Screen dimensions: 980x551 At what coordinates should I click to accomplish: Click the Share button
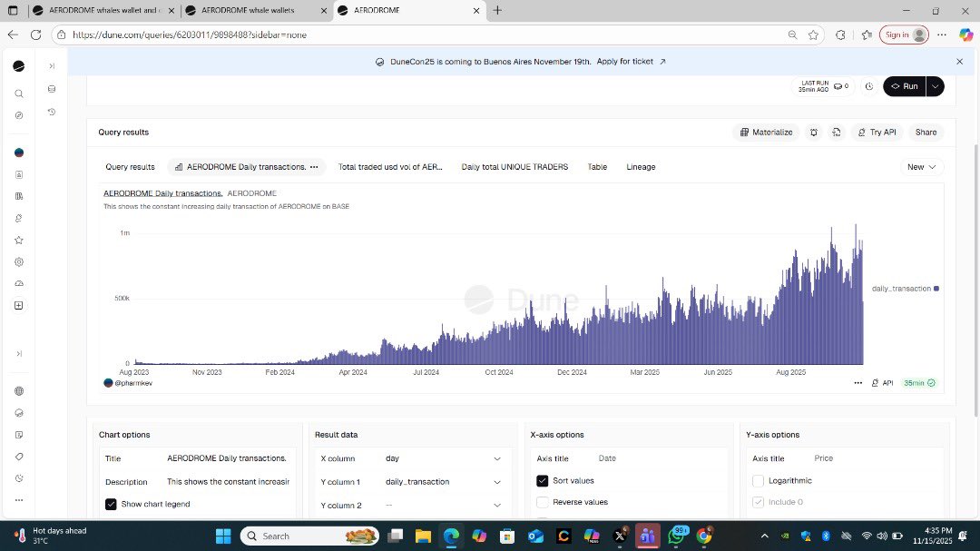(926, 132)
